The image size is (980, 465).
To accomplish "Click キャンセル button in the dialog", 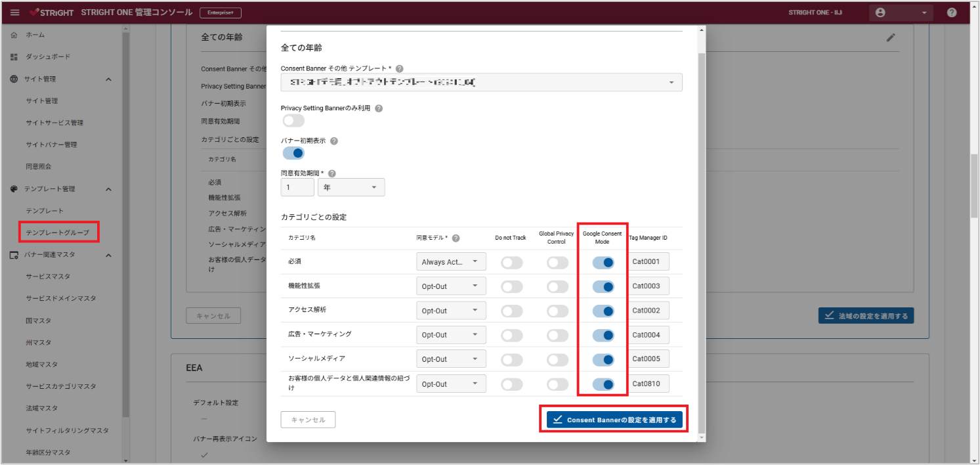I will [308, 420].
